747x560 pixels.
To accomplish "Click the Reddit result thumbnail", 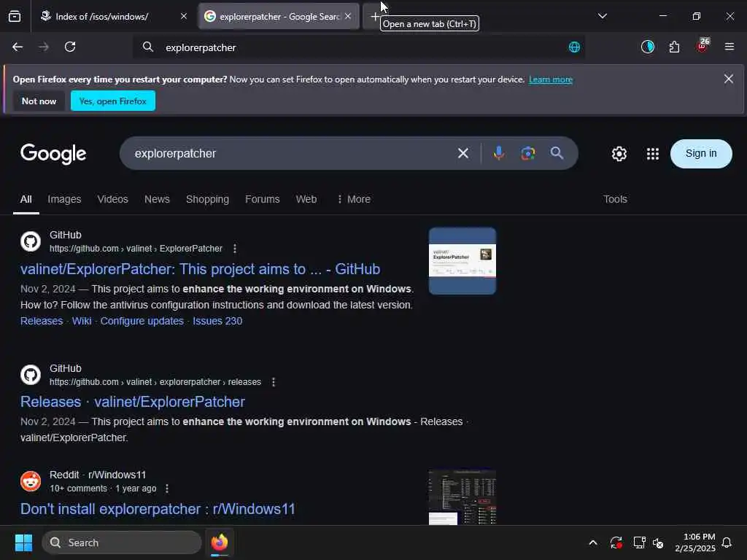I will [x=462, y=497].
